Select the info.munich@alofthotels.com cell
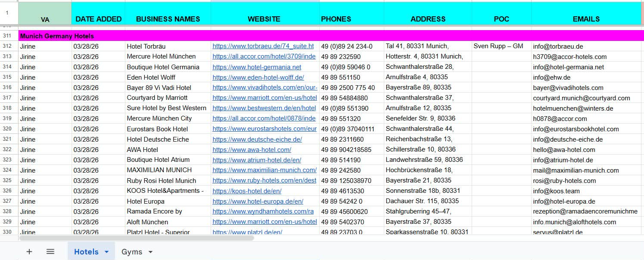This screenshot has height=260, width=644. (x=586, y=222)
